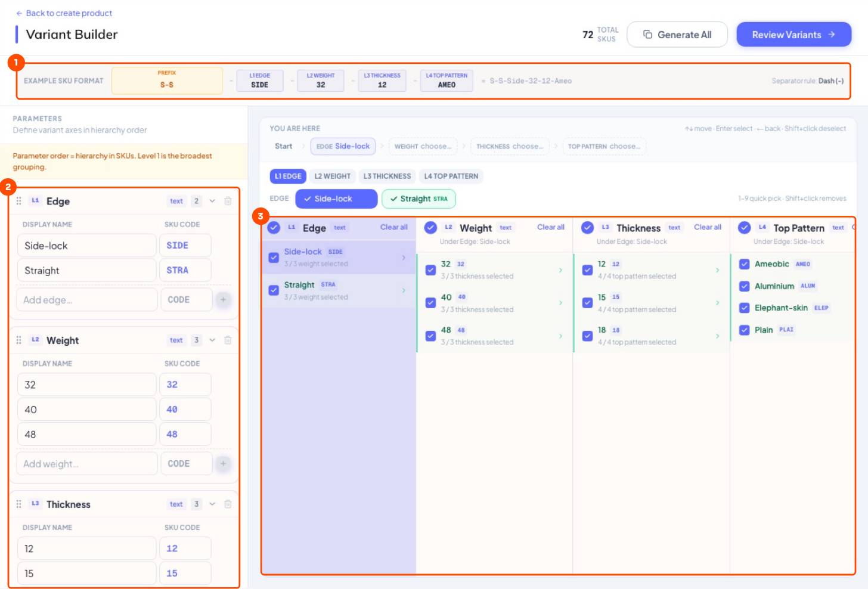Grab the Weight parameter drag handle
Viewport: 868px width, 589px height.
[18, 340]
